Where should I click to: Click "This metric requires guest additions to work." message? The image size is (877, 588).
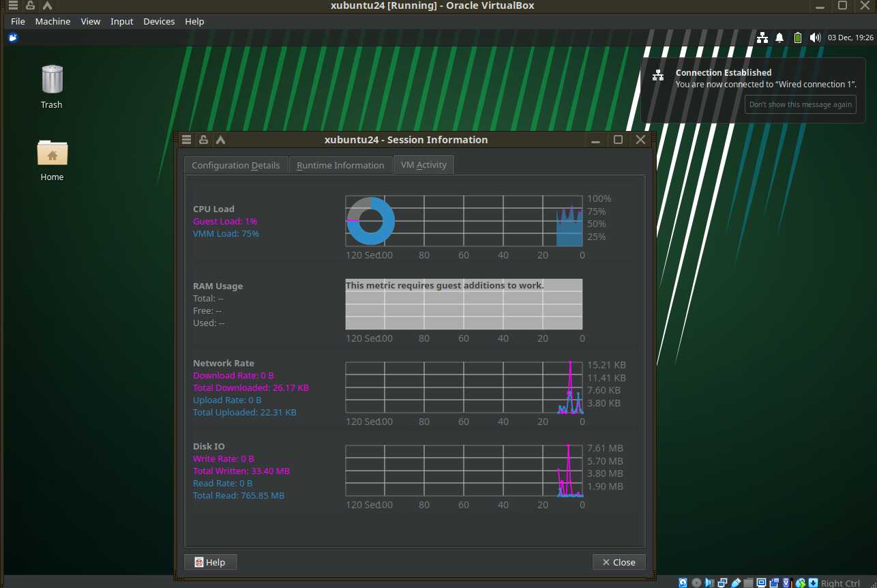click(445, 285)
